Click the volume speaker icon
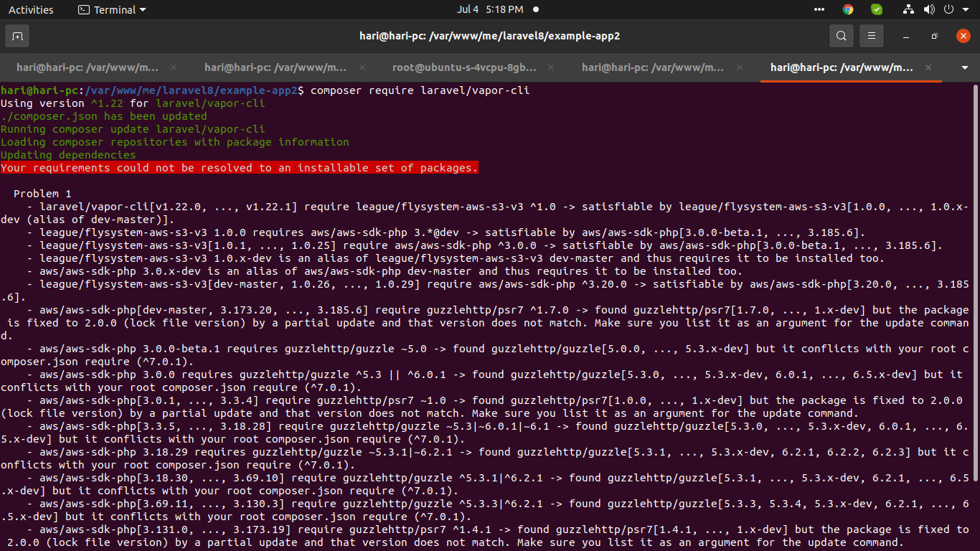Viewport: 980px width, 551px height. click(x=929, y=9)
